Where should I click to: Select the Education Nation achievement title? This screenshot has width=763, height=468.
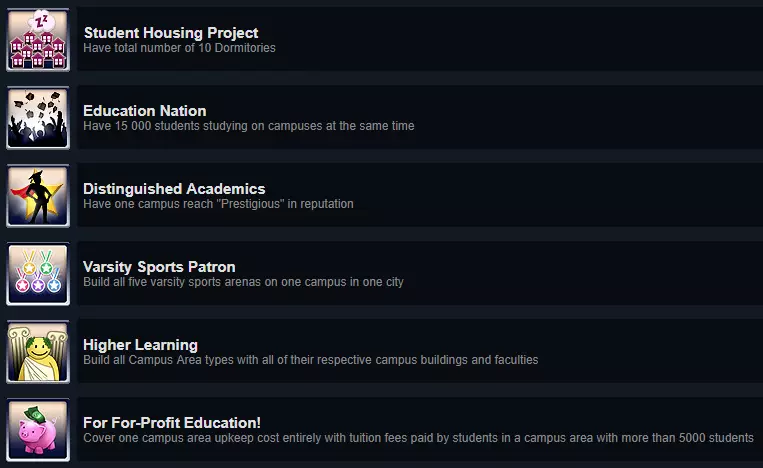pyautogui.click(x=145, y=111)
